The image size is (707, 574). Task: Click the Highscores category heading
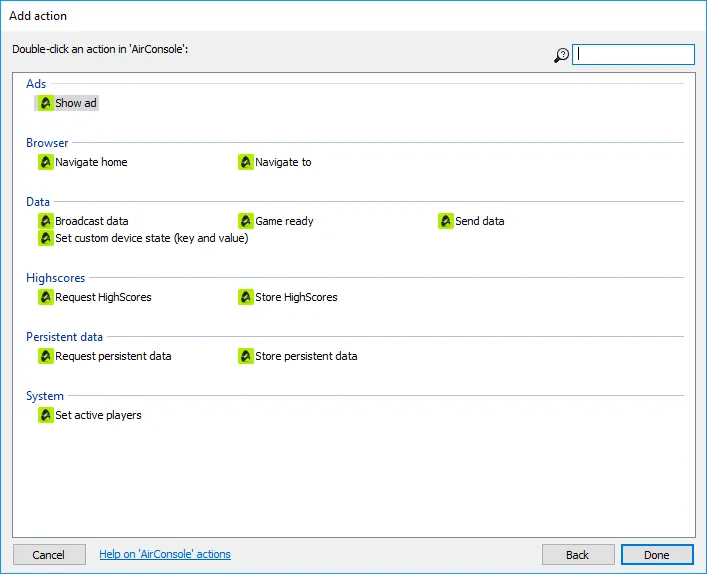point(55,278)
